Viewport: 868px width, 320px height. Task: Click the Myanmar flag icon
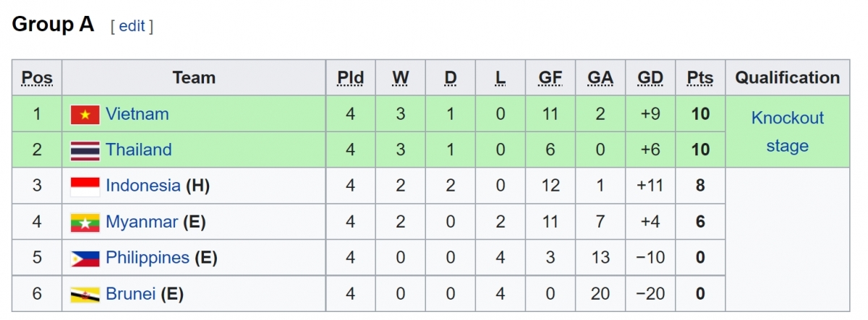pos(85,222)
